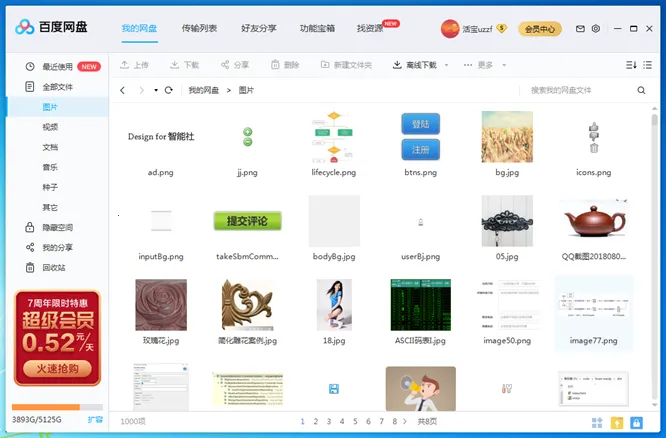Open the Hidden Space (隐藏空间) lock item

pos(57,227)
